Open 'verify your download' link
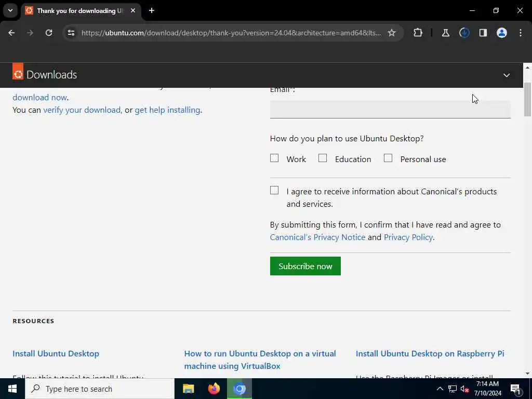The image size is (532, 399). point(82,110)
